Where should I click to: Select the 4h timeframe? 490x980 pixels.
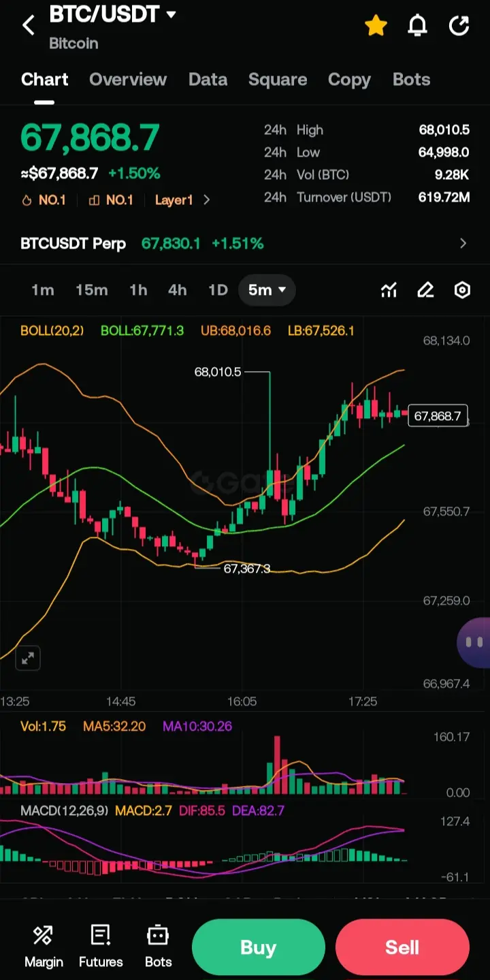(x=178, y=290)
